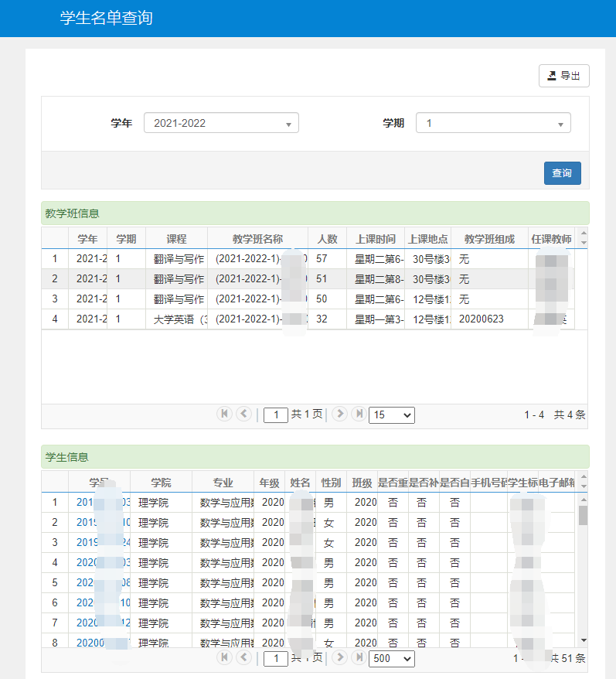
Task: Open the page size dropdown showing 15
Action: [392, 415]
